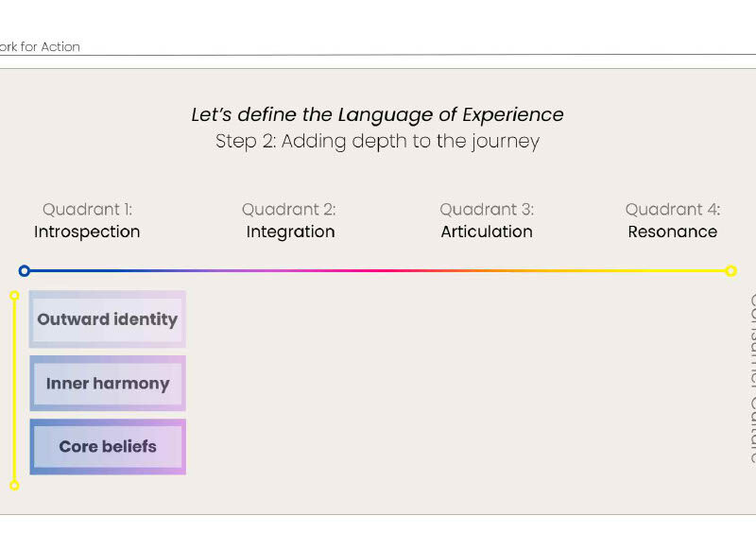This screenshot has width=756, height=550.
Task: Click the Core beliefs box
Action: [108, 447]
